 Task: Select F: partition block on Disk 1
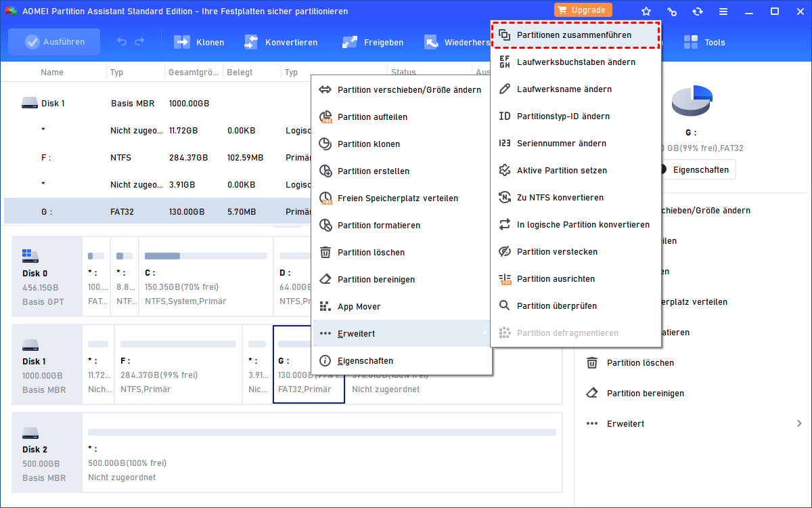179,364
